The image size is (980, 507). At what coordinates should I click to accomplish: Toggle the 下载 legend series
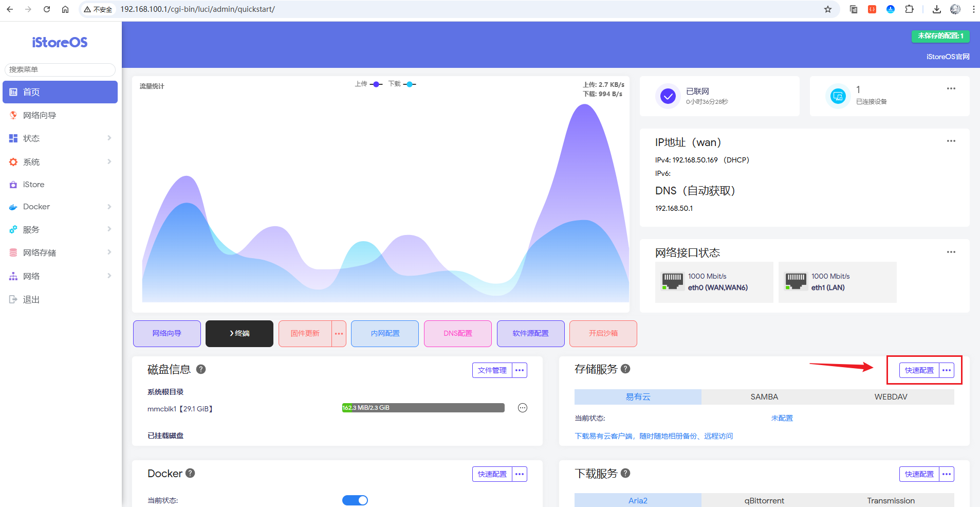point(402,84)
